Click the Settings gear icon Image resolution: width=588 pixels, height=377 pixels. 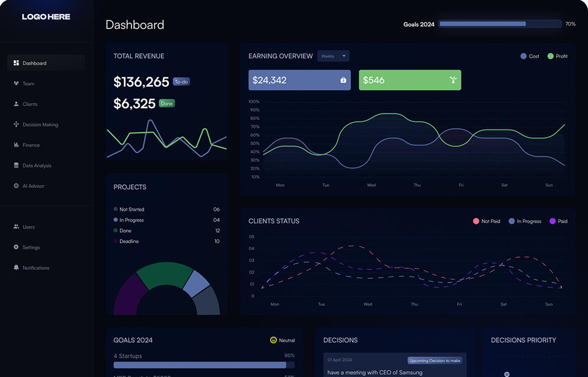[17, 248]
